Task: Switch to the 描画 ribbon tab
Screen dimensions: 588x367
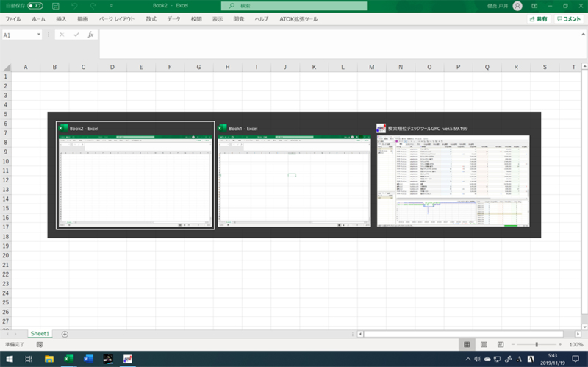Action: [82, 19]
